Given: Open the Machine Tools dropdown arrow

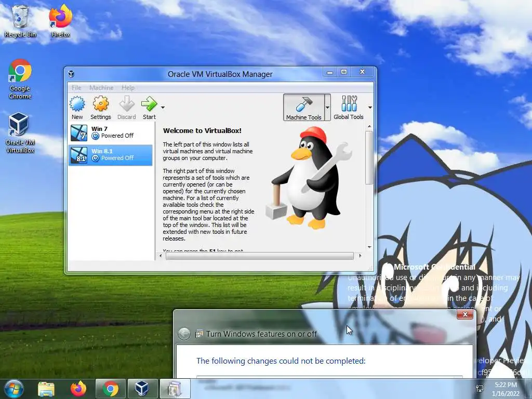Looking at the screenshot, I should (327, 108).
